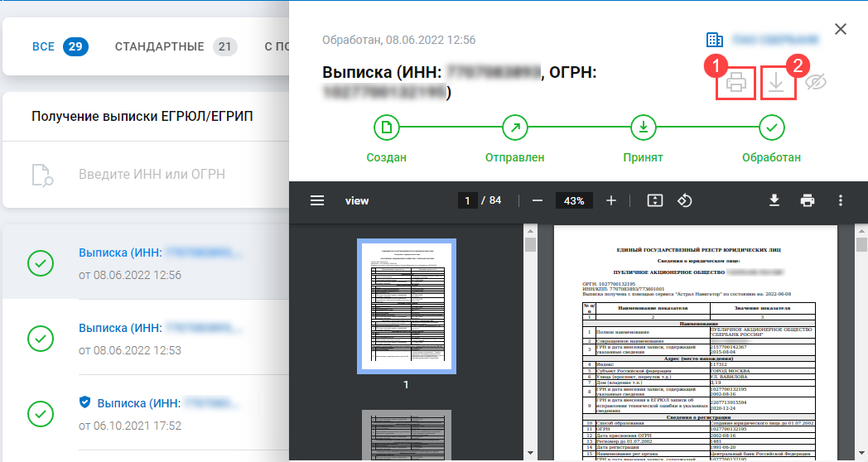Print the PDF from viewer toolbar
868x462 pixels.
click(808, 200)
